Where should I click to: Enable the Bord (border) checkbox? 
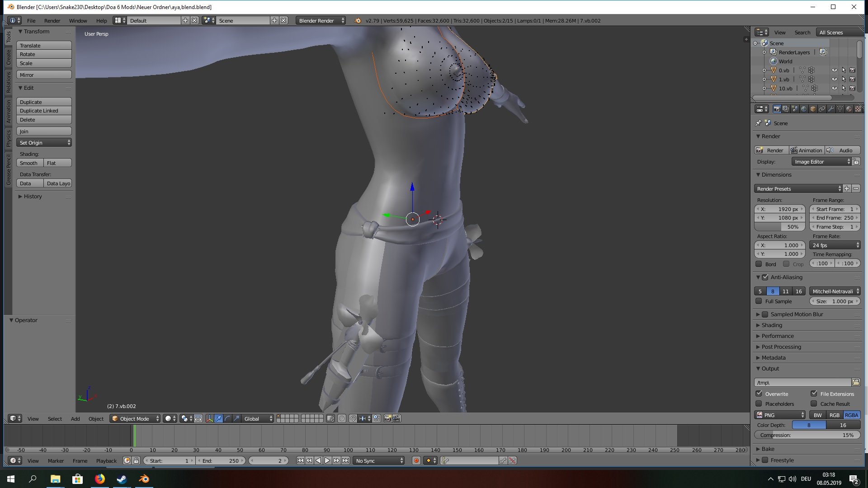pyautogui.click(x=759, y=264)
